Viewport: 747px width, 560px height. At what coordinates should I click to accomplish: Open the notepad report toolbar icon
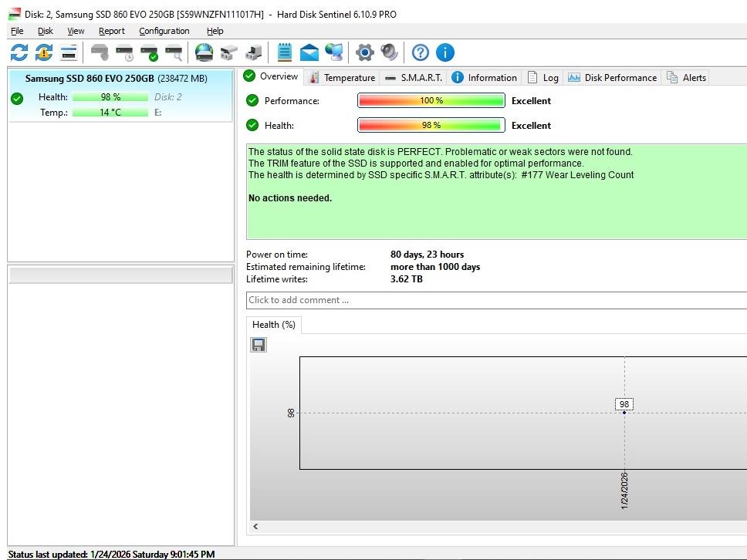(x=285, y=52)
